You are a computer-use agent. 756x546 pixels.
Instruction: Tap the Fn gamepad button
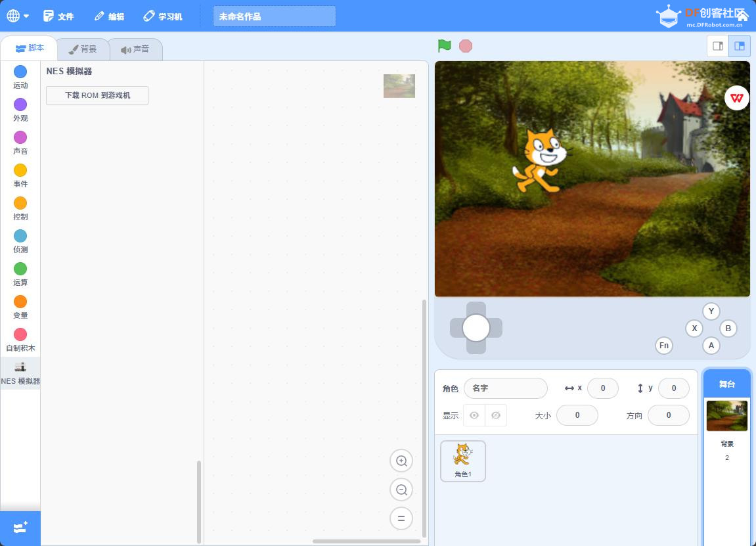coord(664,346)
